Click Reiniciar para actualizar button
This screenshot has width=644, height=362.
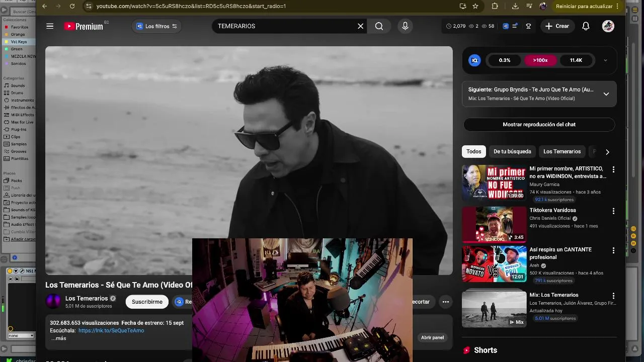pyautogui.click(x=587, y=6)
